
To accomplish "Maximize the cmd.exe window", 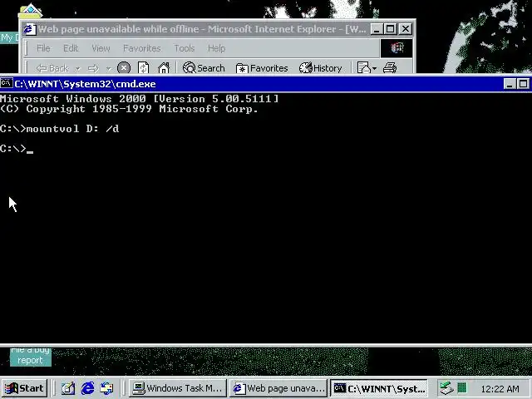I will tap(523, 84).
